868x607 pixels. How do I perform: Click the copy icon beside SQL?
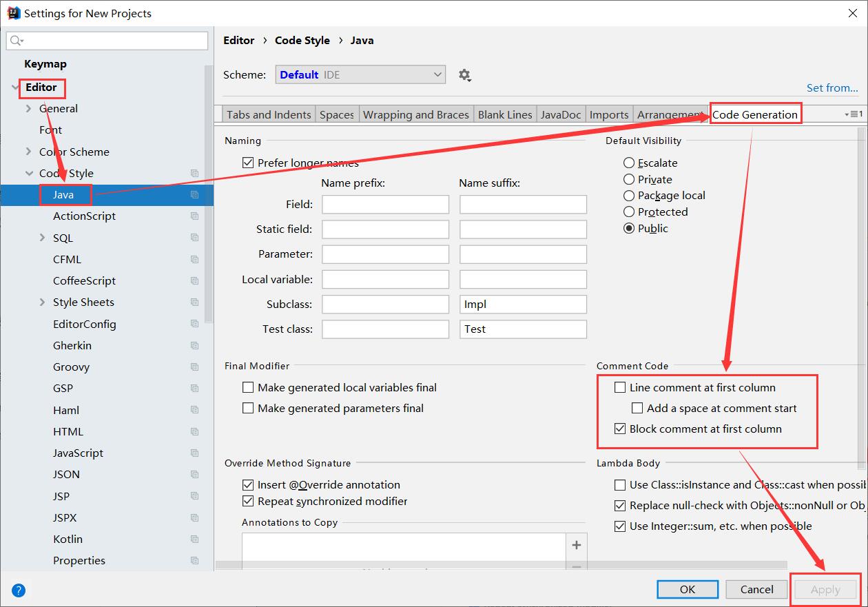pos(195,238)
